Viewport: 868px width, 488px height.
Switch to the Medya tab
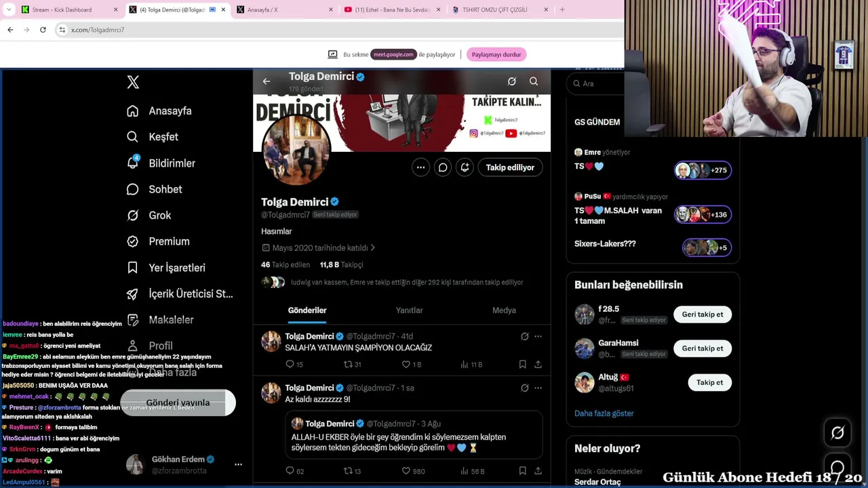pos(504,310)
